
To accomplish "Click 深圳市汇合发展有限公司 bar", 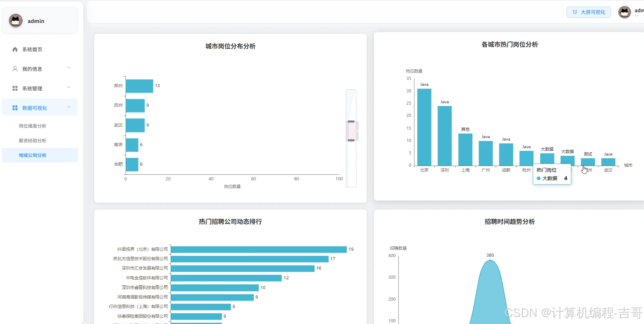I will pos(242,268).
